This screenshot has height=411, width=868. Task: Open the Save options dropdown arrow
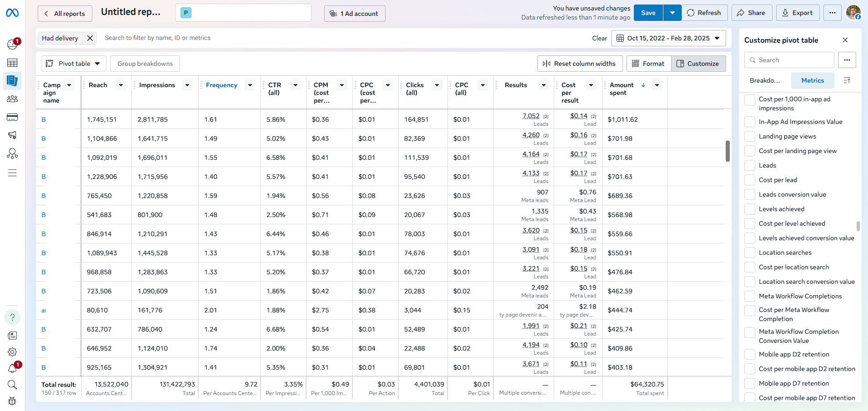tap(672, 13)
